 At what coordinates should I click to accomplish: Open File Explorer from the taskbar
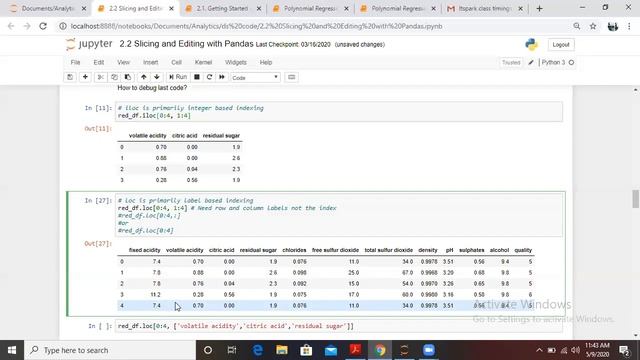pos(282,350)
